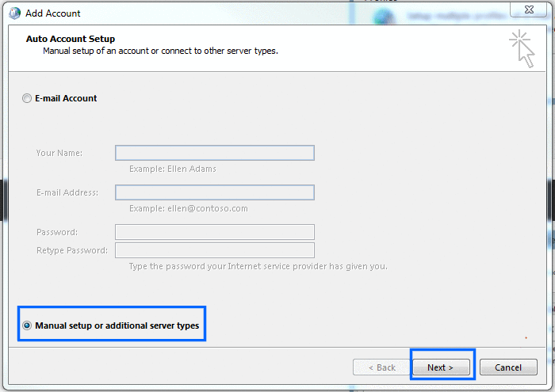Select the E-mail Account radio button
Screen dimensions: 555x392
pyautogui.click(x=27, y=98)
